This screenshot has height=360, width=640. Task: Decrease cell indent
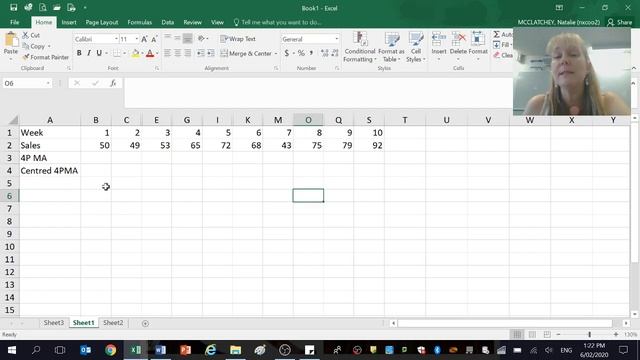pyautogui.click(x=200, y=53)
